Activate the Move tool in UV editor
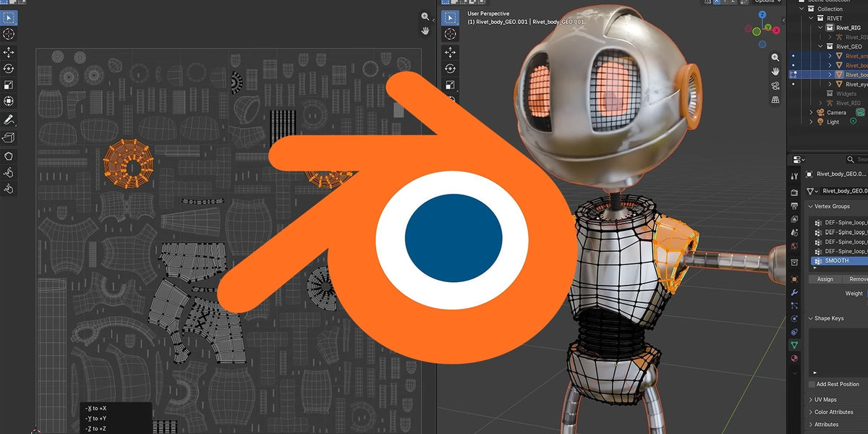The width and height of the screenshot is (868, 434). point(9,52)
